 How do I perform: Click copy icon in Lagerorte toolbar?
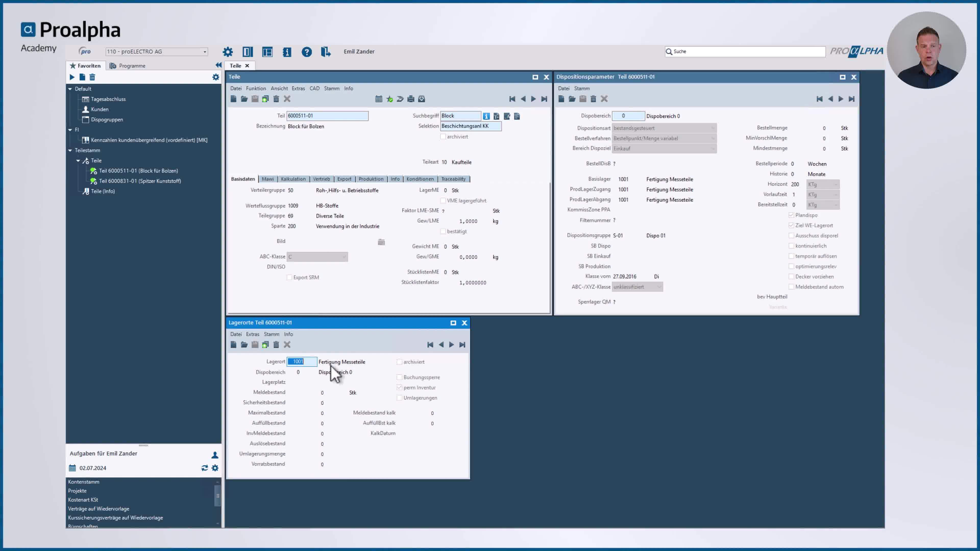point(265,345)
